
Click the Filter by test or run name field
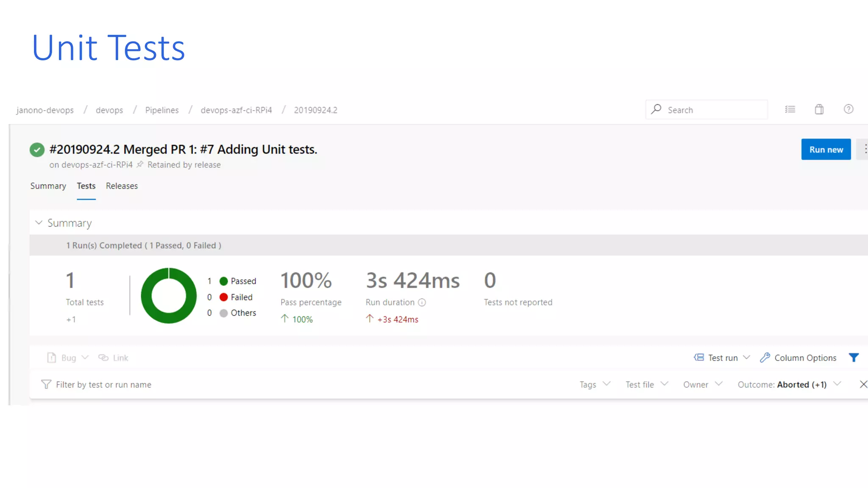point(103,385)
